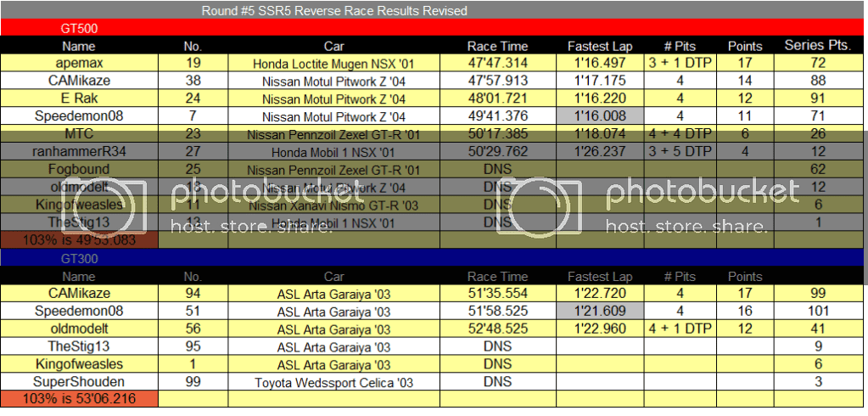Select the driver name 'apemax'
Viewport: 868px width, 416px height.
(79, 63)
